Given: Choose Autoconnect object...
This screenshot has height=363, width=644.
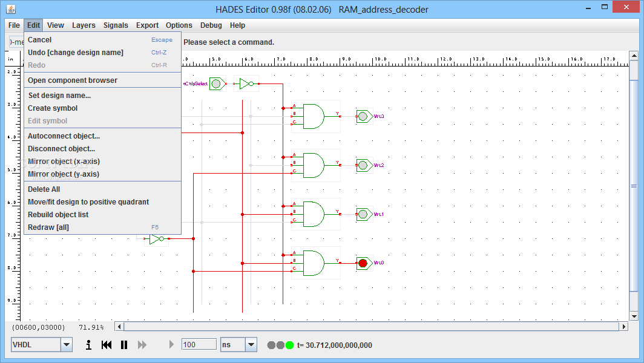Looking at the screenshot, I should (103, 136).
